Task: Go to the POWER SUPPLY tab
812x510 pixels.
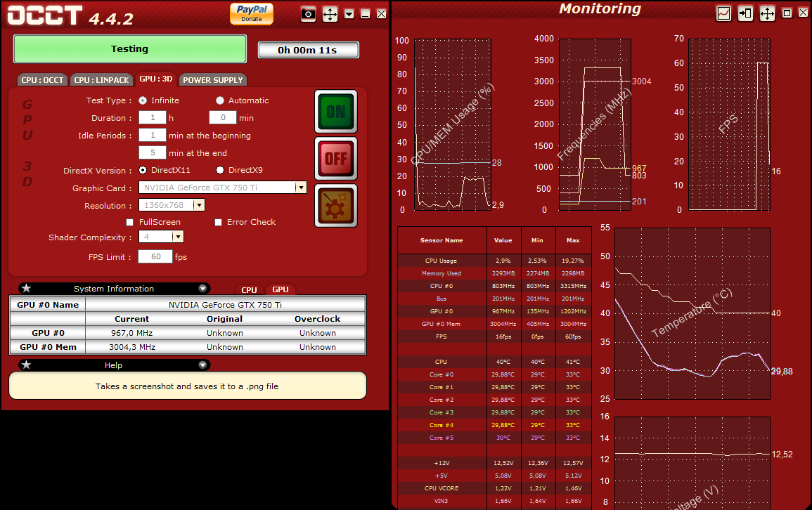Action: 213,79
